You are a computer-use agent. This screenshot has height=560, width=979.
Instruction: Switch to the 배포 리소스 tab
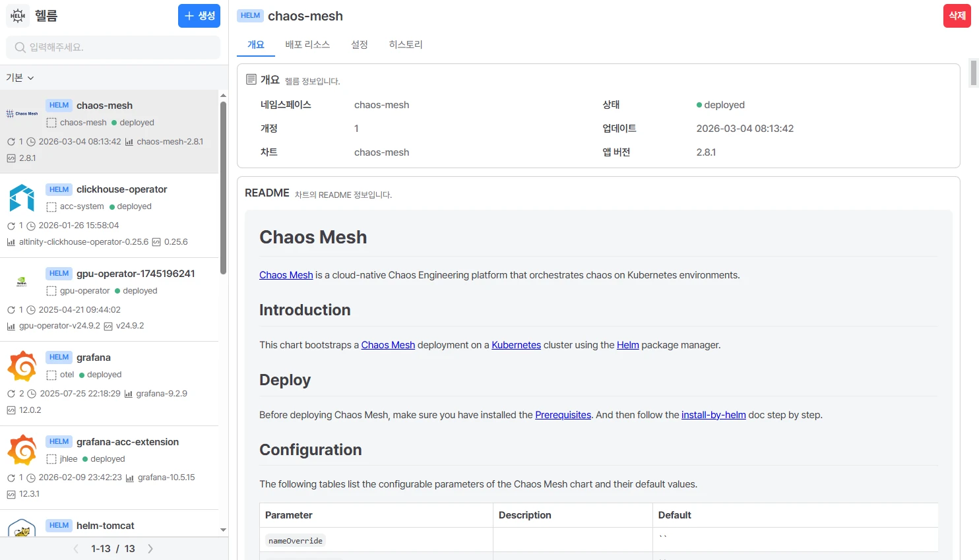point(307,45)
